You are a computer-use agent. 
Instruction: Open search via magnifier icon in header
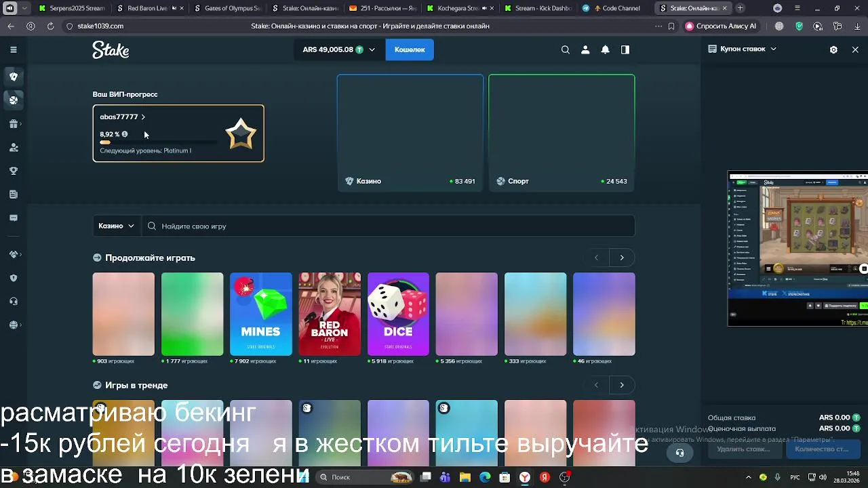(x=566, y=49)
